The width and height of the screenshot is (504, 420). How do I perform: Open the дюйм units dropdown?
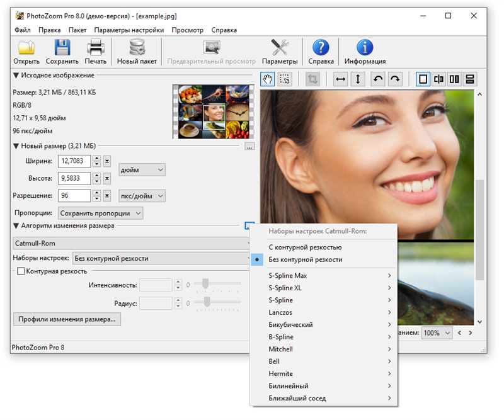pos(142,170)
